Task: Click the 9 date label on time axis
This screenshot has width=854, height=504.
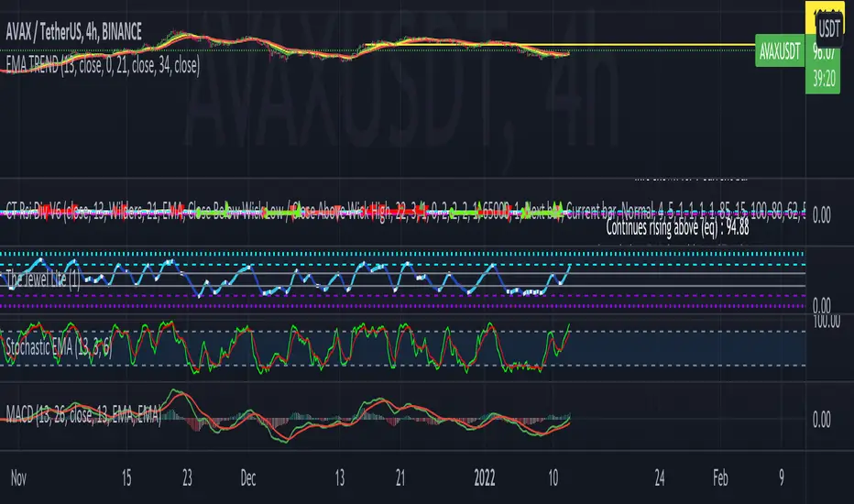Action: (x=782, y=478)
